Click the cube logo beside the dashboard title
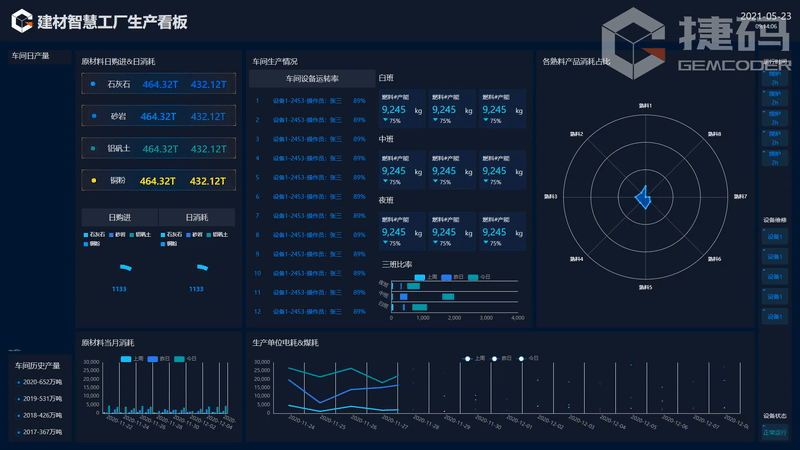The image size is (800, 450). (x=20, y=21)
